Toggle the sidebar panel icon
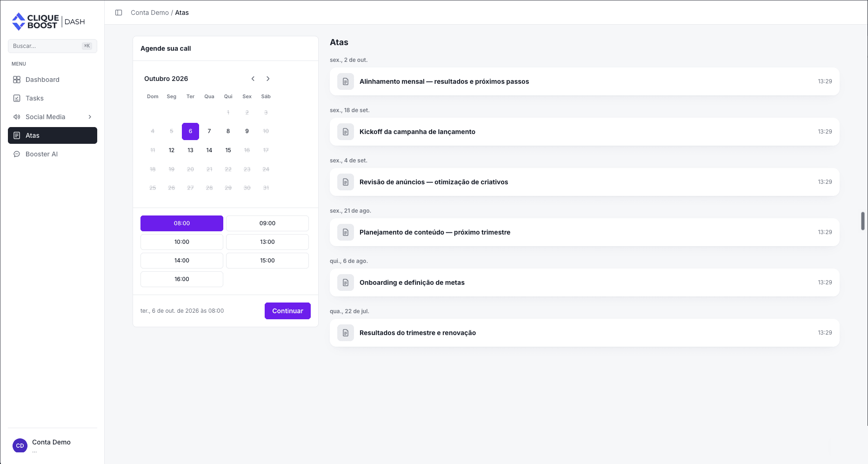 coord(119,13)
